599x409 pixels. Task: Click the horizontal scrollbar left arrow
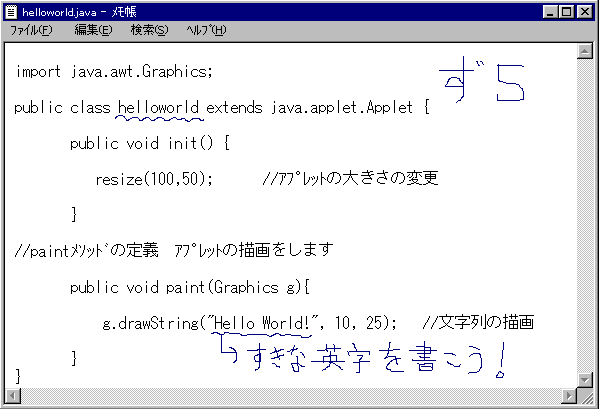tap(13, 396)
